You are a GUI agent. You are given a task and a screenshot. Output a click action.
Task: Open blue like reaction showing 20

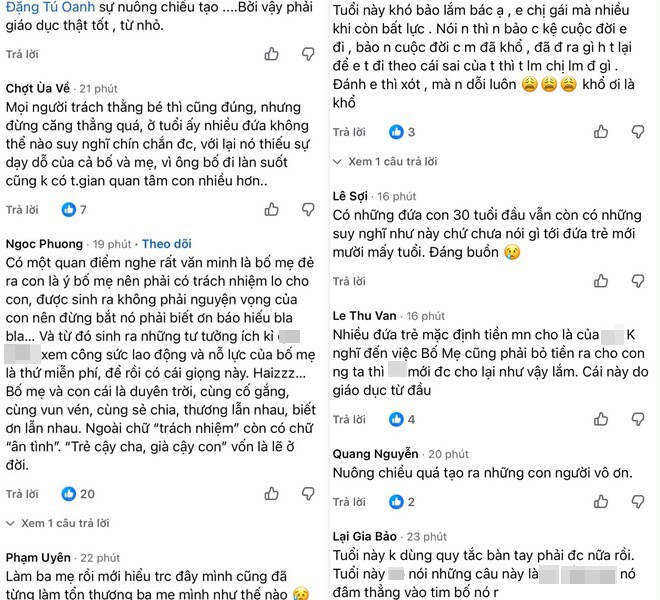[x=78, y=494]
